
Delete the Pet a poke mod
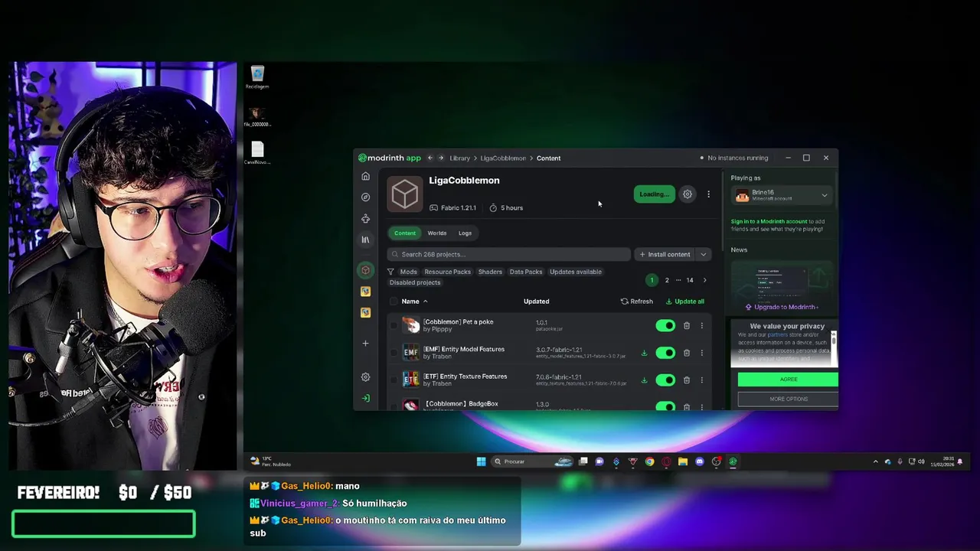686,326
